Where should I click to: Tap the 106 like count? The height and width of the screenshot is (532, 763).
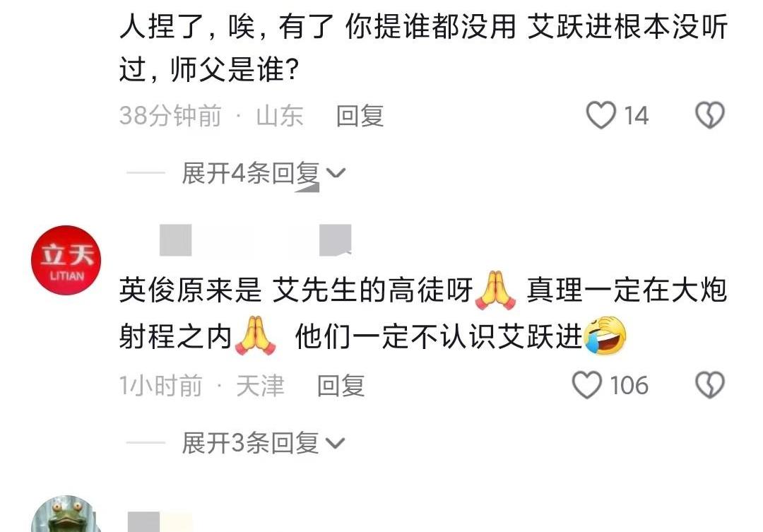[x=629, y=386]
